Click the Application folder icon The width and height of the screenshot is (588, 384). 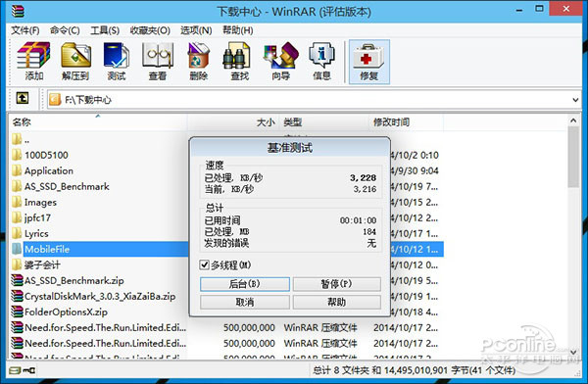click(x=17, y=169)
